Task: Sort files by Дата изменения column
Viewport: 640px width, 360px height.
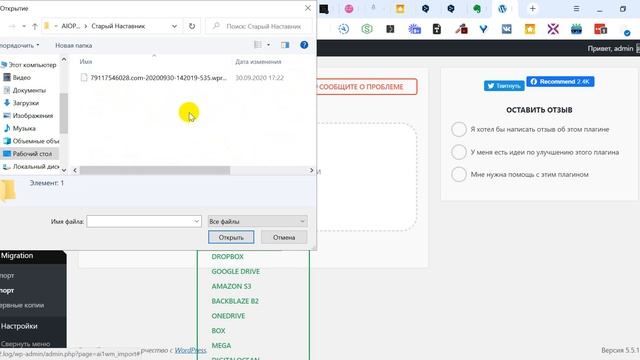Action: [258, 62]
